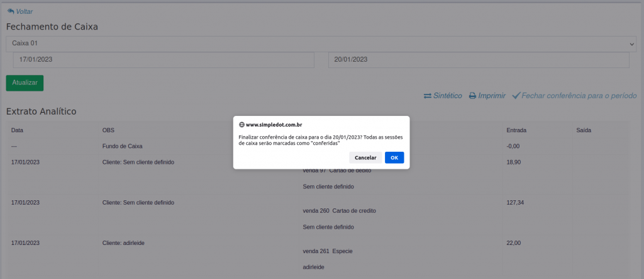Click the printer icon
Image resolution: width=644 pixels, height=279 pixels.
pos(472,96)
